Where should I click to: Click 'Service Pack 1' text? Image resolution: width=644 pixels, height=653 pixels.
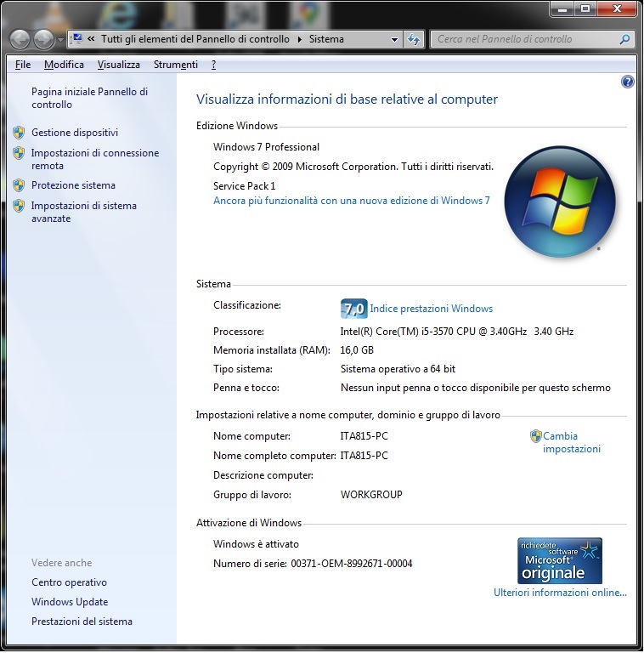click(x=244, y=186)
